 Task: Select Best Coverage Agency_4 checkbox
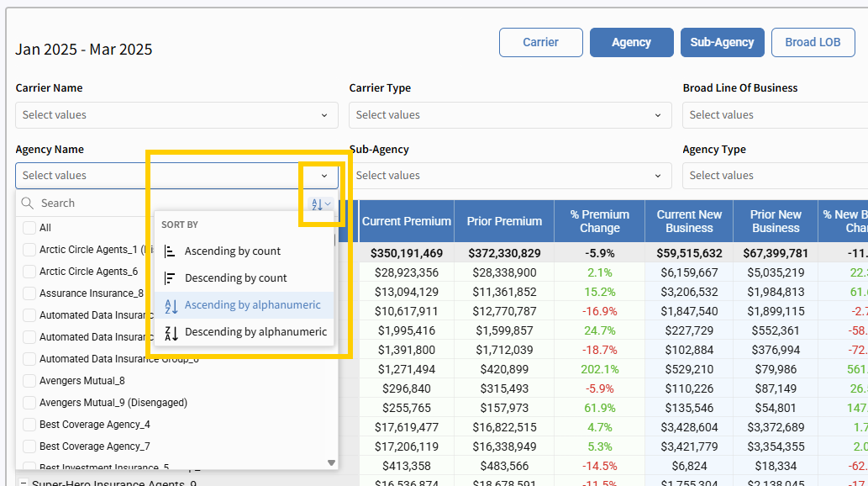pos(29,425)
